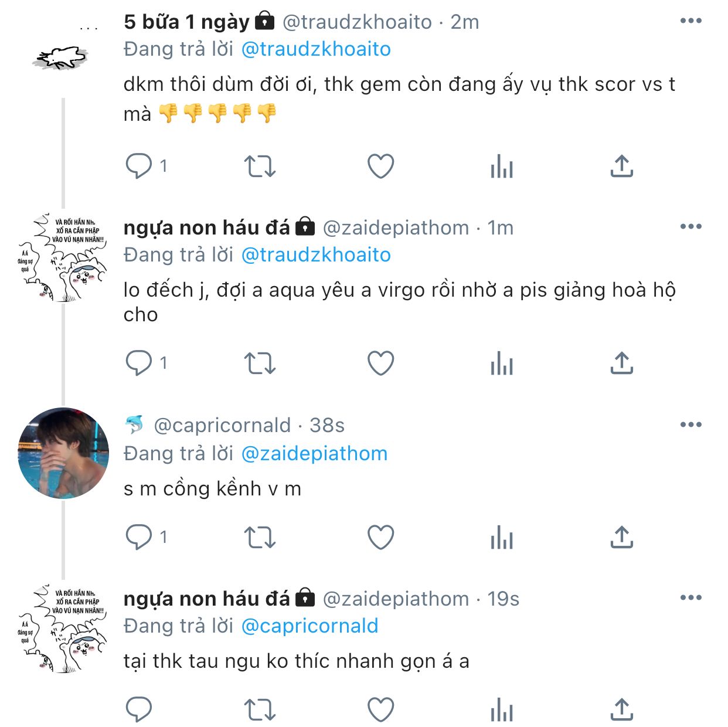View analytics for the 5 bữa 1 ngày tweet
This screenshot has height=727, width=728.
pyautogui.click(x=502, y=166)
